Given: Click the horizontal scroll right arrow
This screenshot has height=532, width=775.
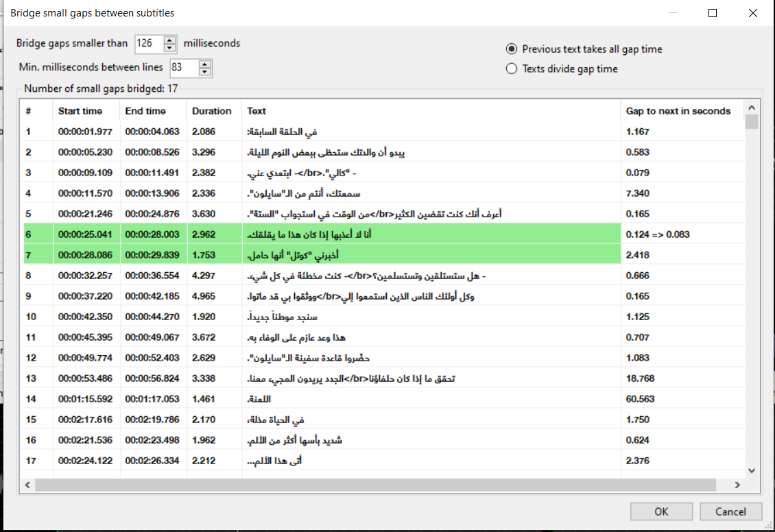Looking at the screenshot, I should (737, 485).
